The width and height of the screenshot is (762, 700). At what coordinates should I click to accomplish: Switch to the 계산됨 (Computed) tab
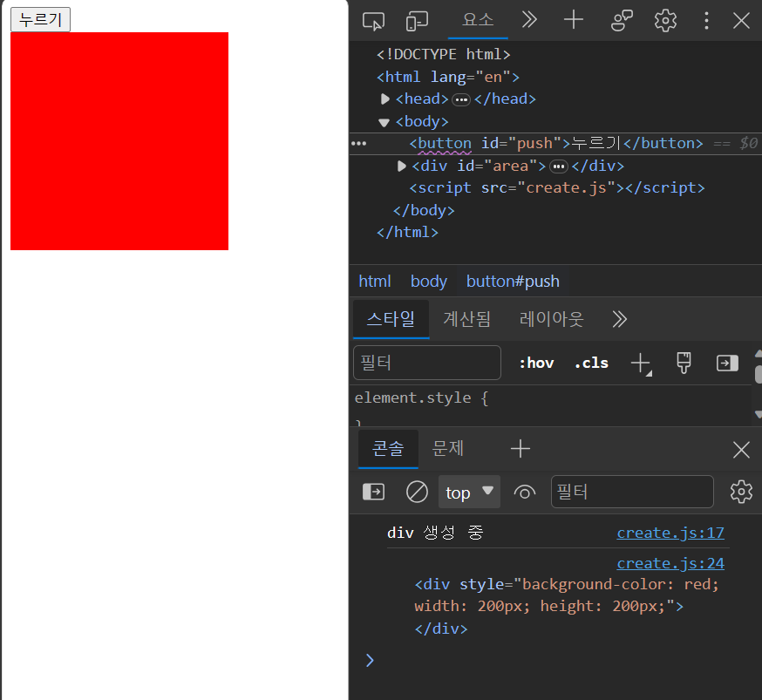click(466, 319)
